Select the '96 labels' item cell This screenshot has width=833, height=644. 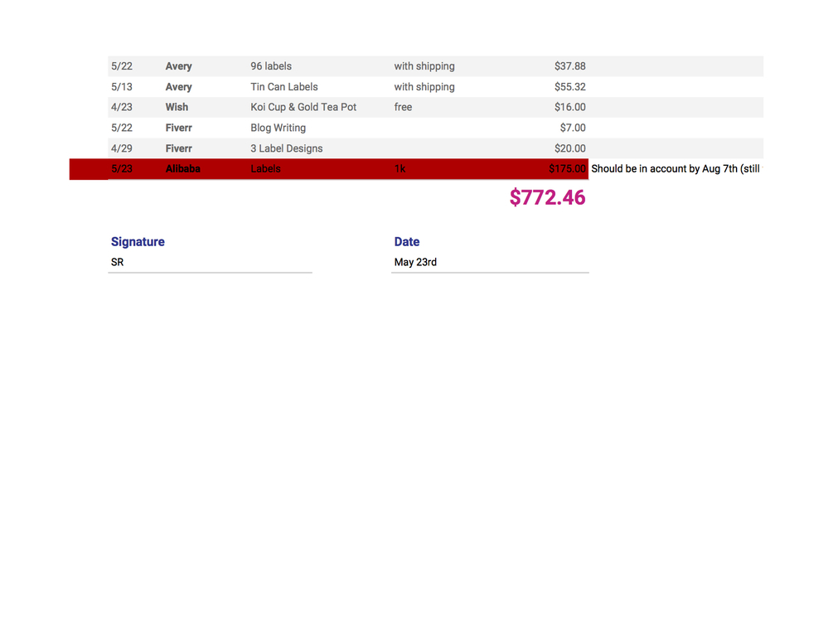271,66
